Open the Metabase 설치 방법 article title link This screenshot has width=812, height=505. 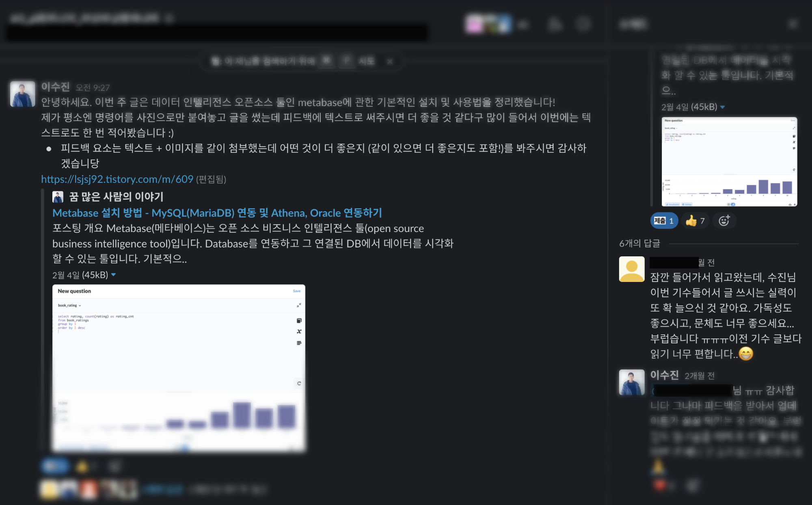point(217,213)
